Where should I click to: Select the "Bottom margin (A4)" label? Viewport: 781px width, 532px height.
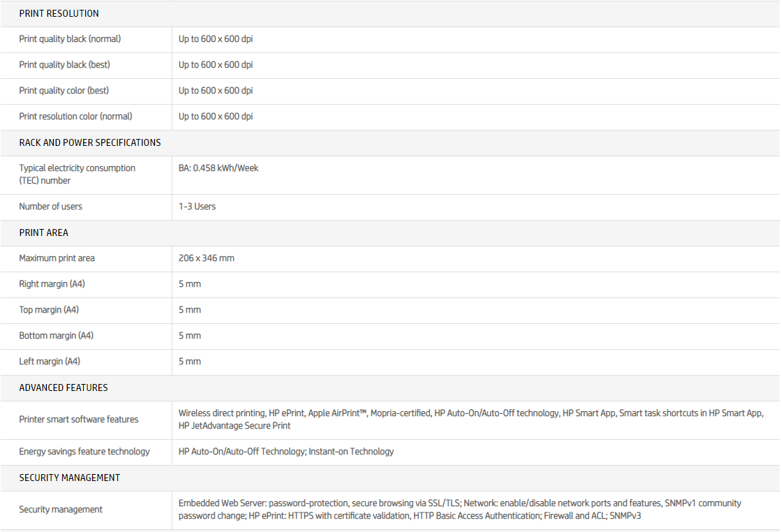56,336
